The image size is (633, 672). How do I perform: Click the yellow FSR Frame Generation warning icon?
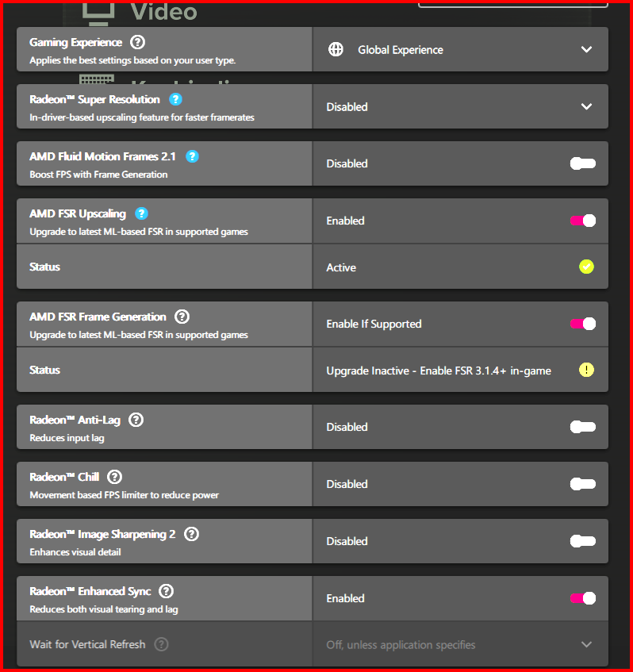pyautogui.click(x=586, y=370)
